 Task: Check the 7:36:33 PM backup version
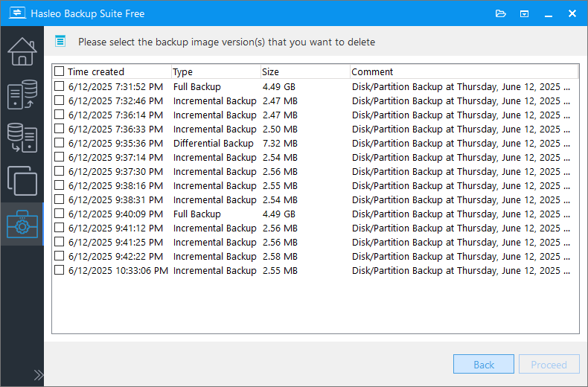tap(60, 129)
